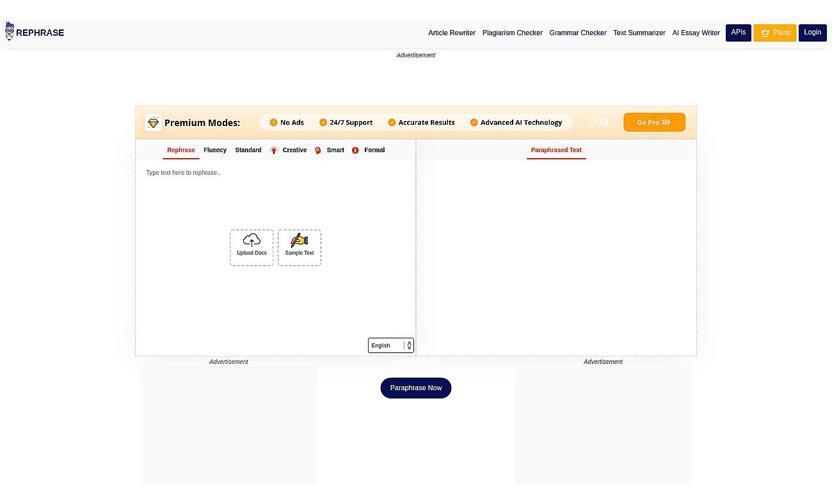
Task: Open the Text Summarizer link
Action: pyautogui.click(x=639, y=33)
